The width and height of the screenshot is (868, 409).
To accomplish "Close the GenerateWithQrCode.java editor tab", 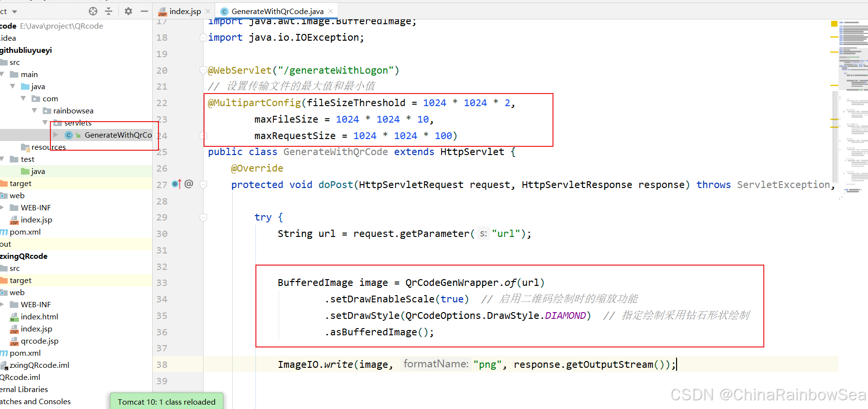I will [x=331, y=11].
